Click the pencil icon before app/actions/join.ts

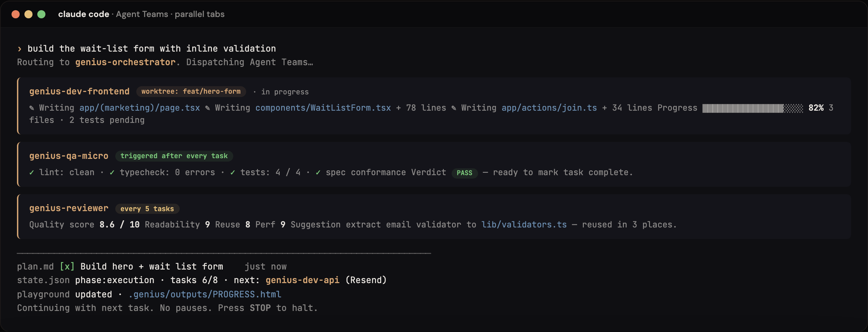[x=454, y=108]
